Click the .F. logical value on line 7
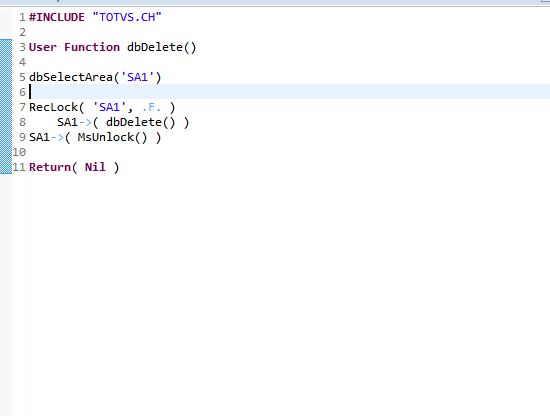Image resolution: width=550 pixels, height=416 pixels. [x=152, y=107]
